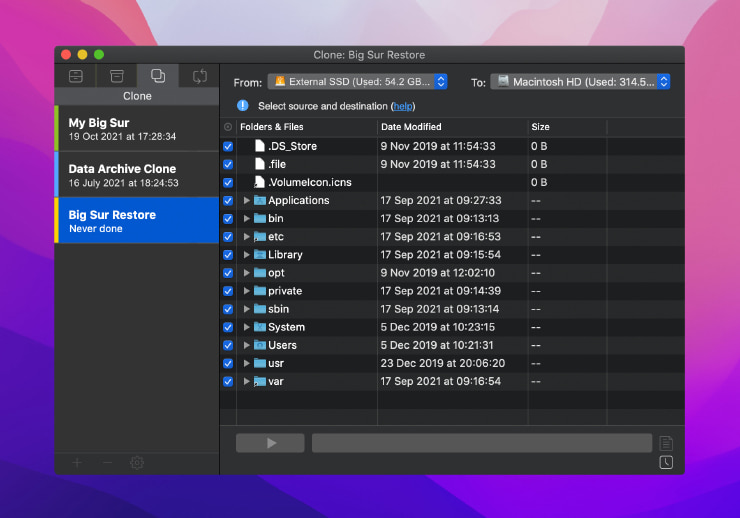Select the Big Sur Restore task
The height and width of the screenshot is (518, 740).
click(137, 220)
